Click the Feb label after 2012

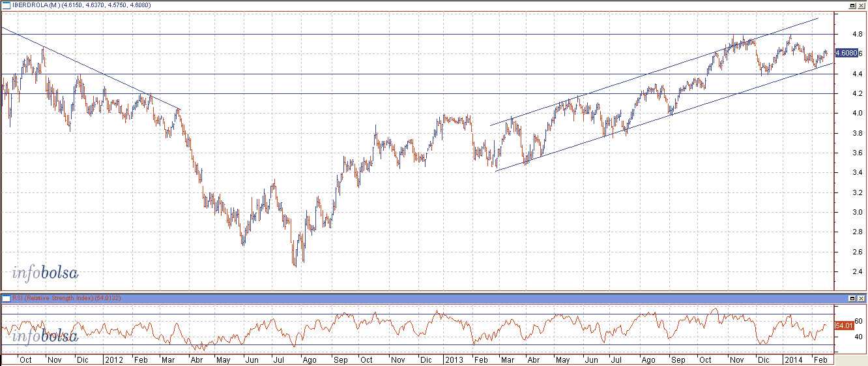tap(139, 359)
